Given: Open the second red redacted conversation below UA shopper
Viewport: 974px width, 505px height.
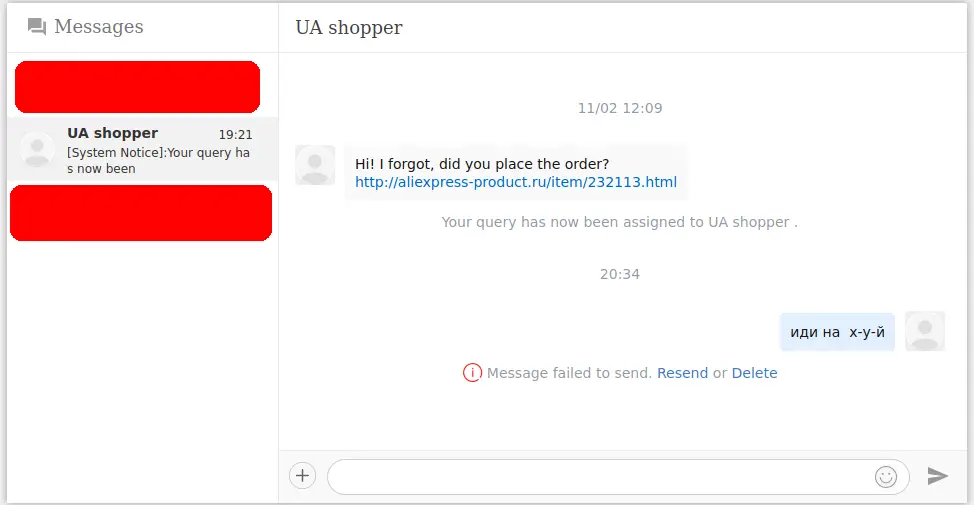Looking at the screenshot, I should [141, 213].
